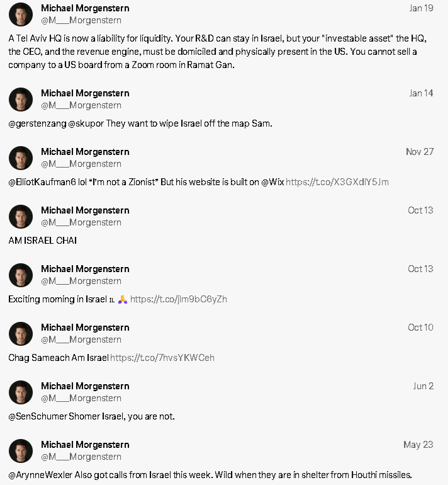This screenshot has height=485, width=448.
Task: Click the Jun 2 date stamp
Action: 423,386
